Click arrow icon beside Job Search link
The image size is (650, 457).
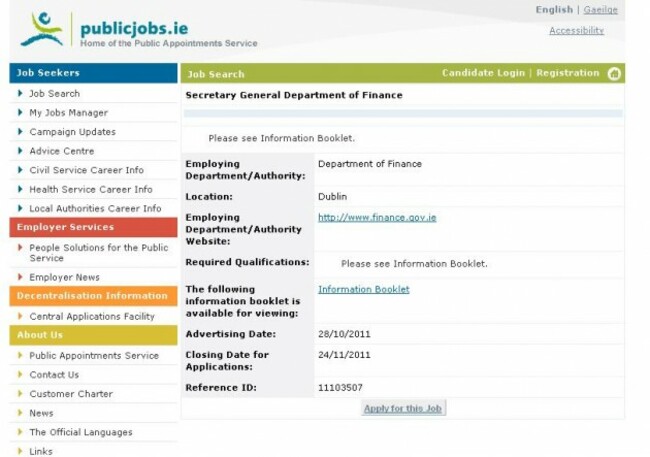(x=20, y=94)
